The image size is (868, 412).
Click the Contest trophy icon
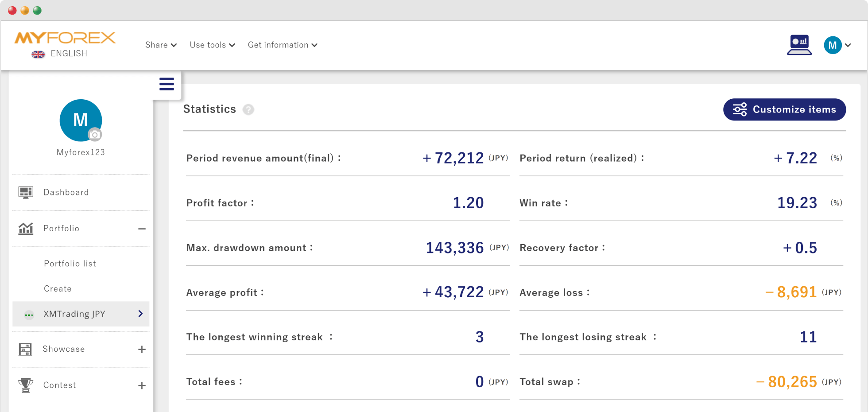pos(26,385)
